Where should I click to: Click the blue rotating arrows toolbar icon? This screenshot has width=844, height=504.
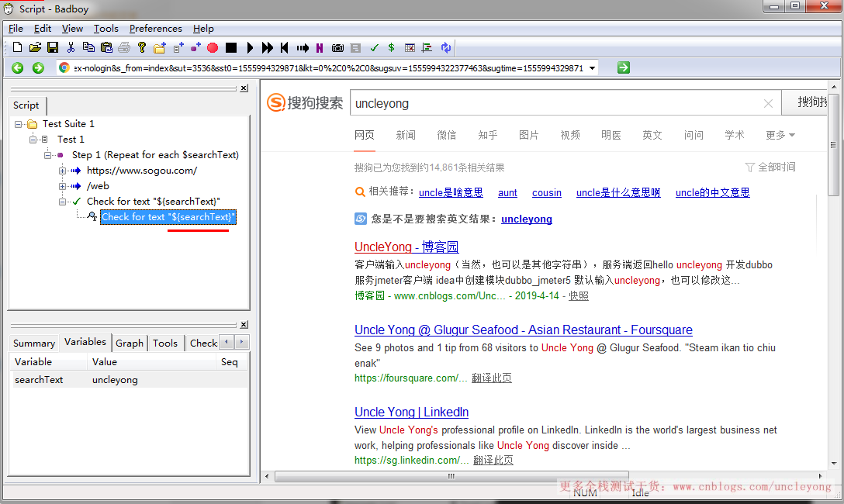446,47
